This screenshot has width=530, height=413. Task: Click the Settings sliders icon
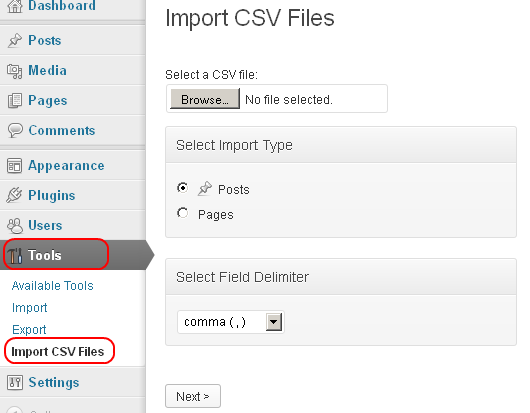click(x=15, y=383)
